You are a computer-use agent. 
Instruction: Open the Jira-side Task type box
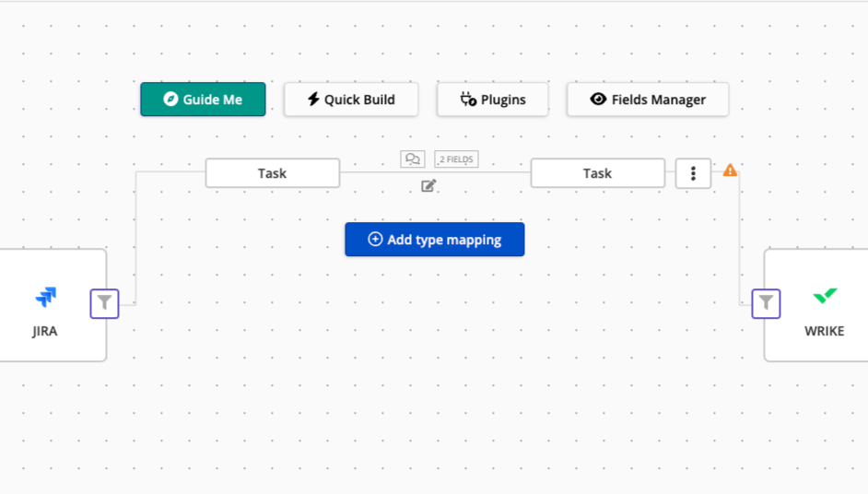coord(272,173)
